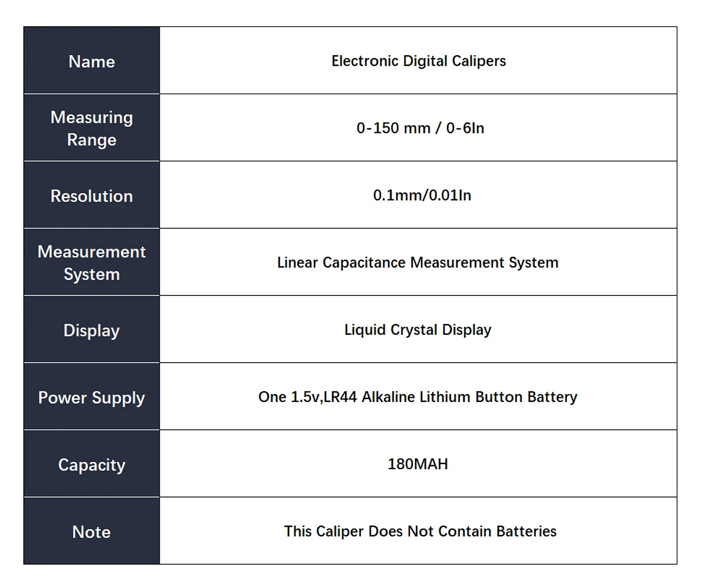Screen dimensions: 701x588
Task: Click the '0-150 mm' metric range value
Action: pyautogui.click(x=393, y=128)
